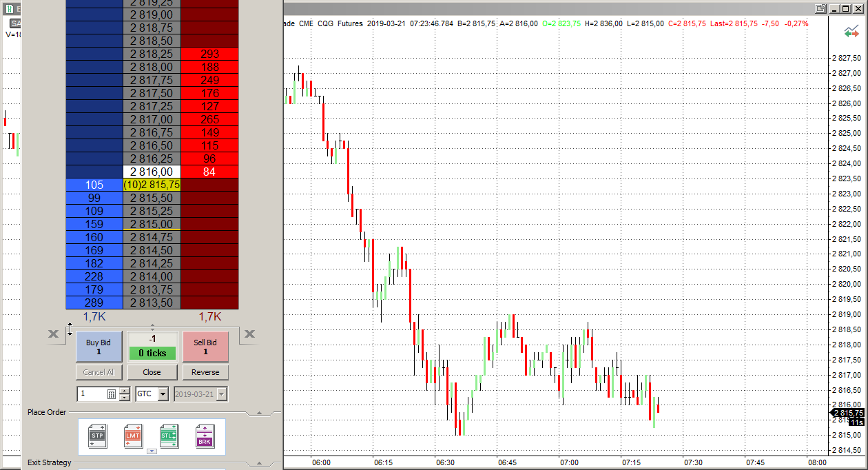
Task: Click bid size 179 at 2 813,75
Action: click(x=94, y=289)
